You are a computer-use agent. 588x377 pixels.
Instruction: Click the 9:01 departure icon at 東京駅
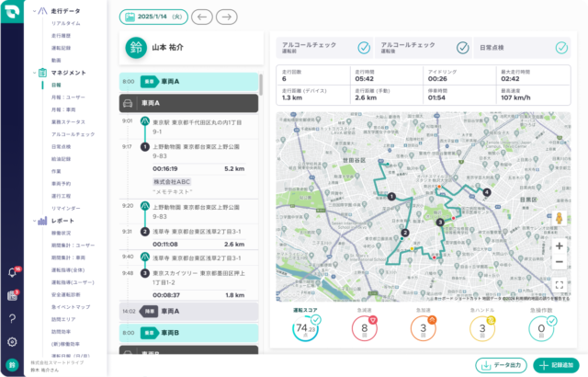coord(145,121)
